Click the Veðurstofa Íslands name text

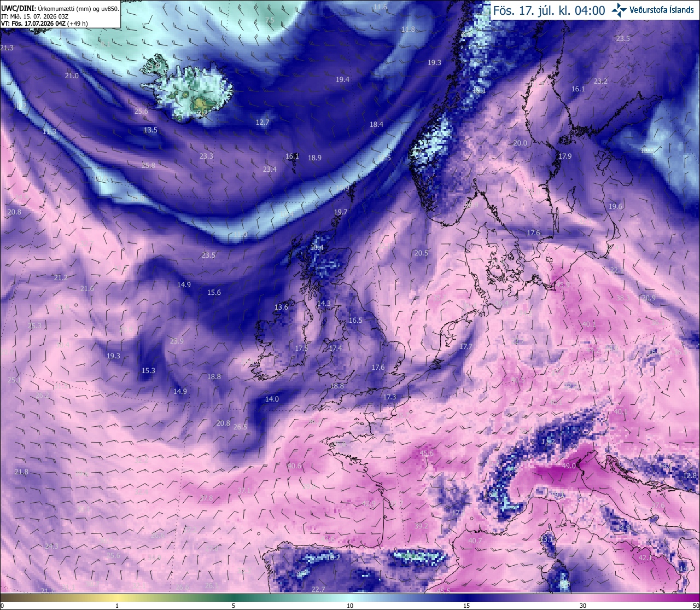pos(662,10)
